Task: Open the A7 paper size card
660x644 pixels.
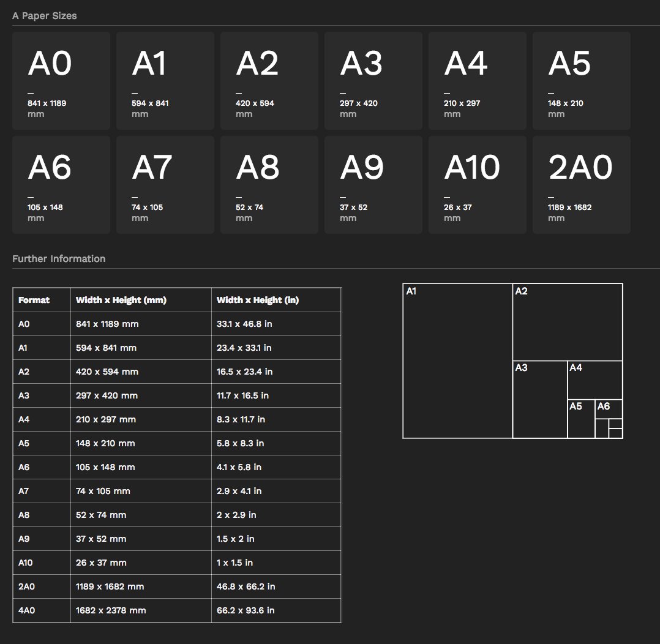Action: click(x=165, y=185)
